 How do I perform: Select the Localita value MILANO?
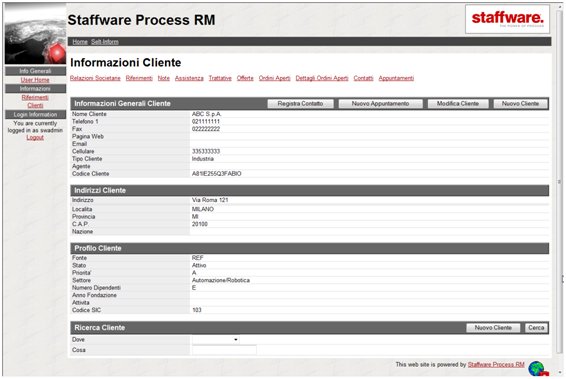point(203,209)
